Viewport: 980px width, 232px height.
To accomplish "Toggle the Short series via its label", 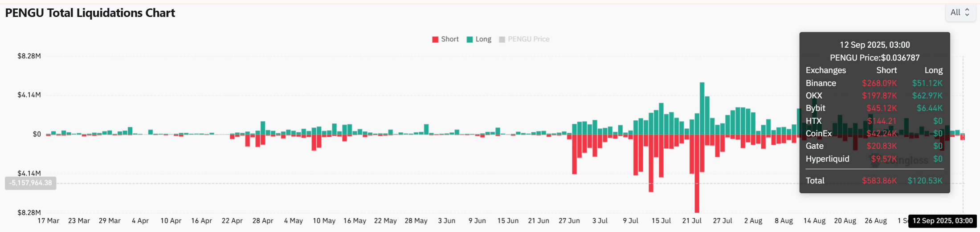I will [449, 39].
